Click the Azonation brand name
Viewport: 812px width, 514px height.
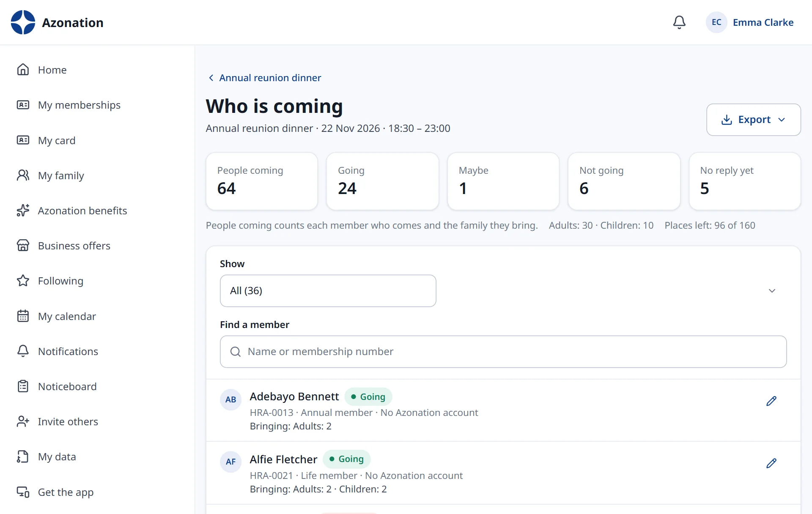point(73,22)
